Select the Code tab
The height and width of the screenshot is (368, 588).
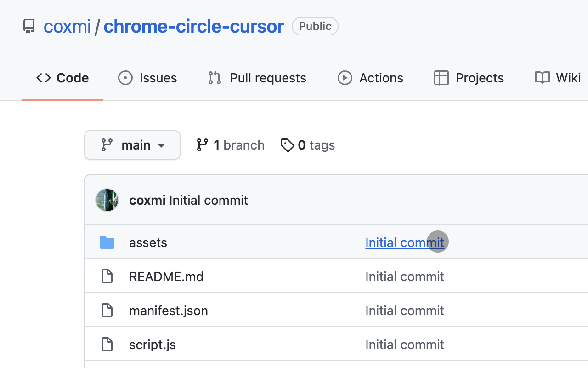[x=62, y=78]
